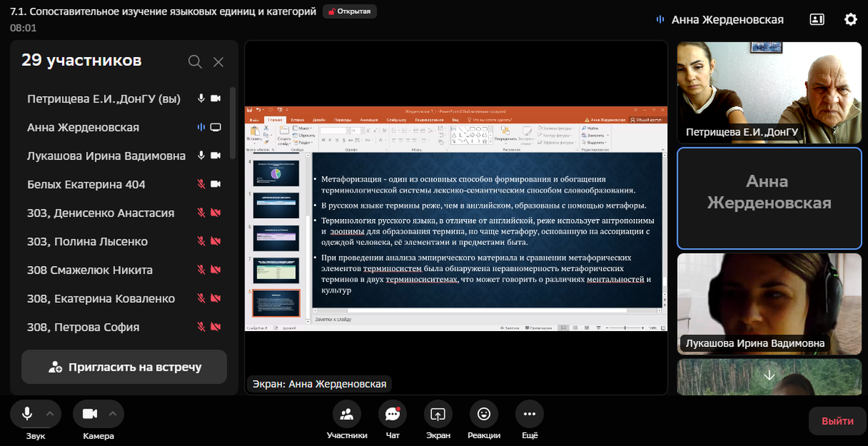
Task: Select slide 6 thumbnail in shared PowerPoint
Action: (276, 238)
